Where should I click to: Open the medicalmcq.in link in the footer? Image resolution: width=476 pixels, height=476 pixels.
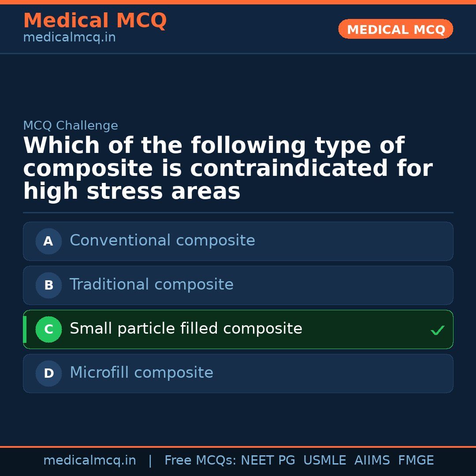coord(89,461)
